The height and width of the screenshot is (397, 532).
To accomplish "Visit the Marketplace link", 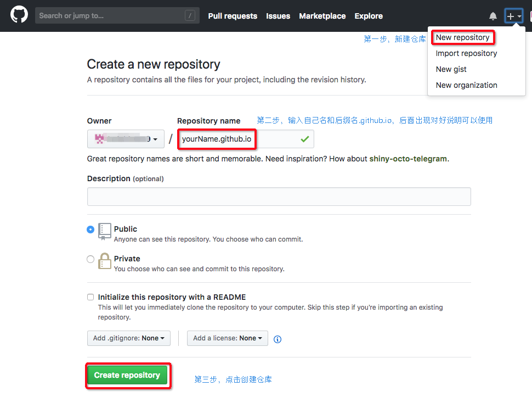I will tap(322, 16).
